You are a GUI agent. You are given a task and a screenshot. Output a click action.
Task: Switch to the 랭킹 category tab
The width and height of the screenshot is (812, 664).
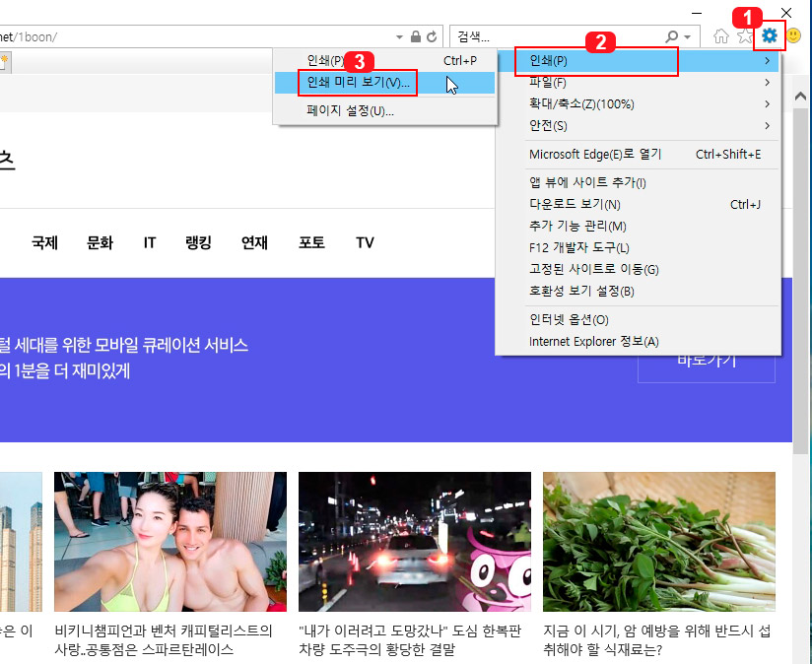coord(197,242)
